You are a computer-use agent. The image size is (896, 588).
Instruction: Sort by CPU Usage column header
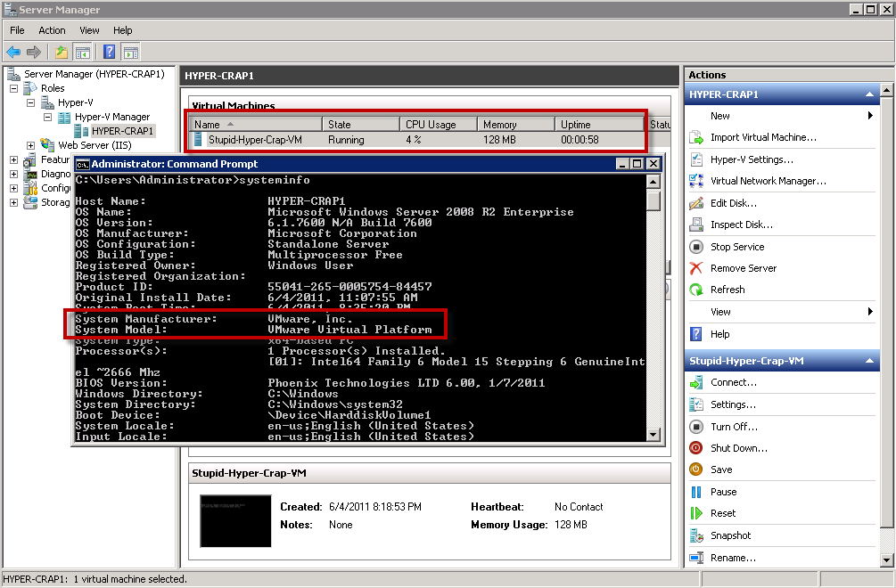click(439, 125)
